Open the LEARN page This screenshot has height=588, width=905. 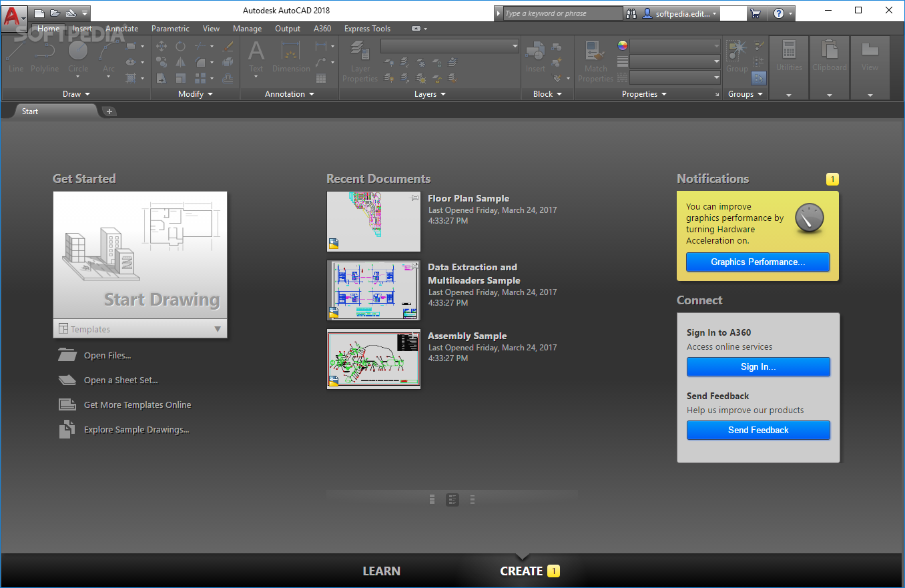point(381,571)
